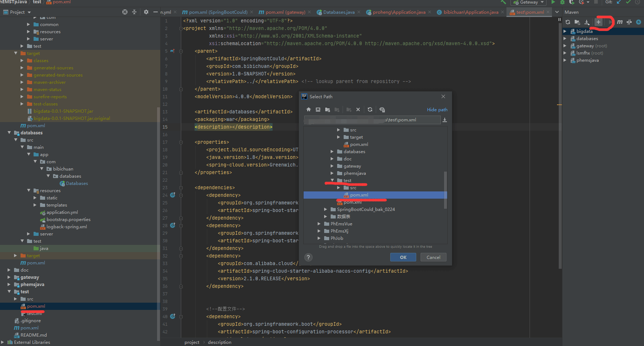Click Execute Maven Goal 'm' icon
644x346 pixels.
620,22
